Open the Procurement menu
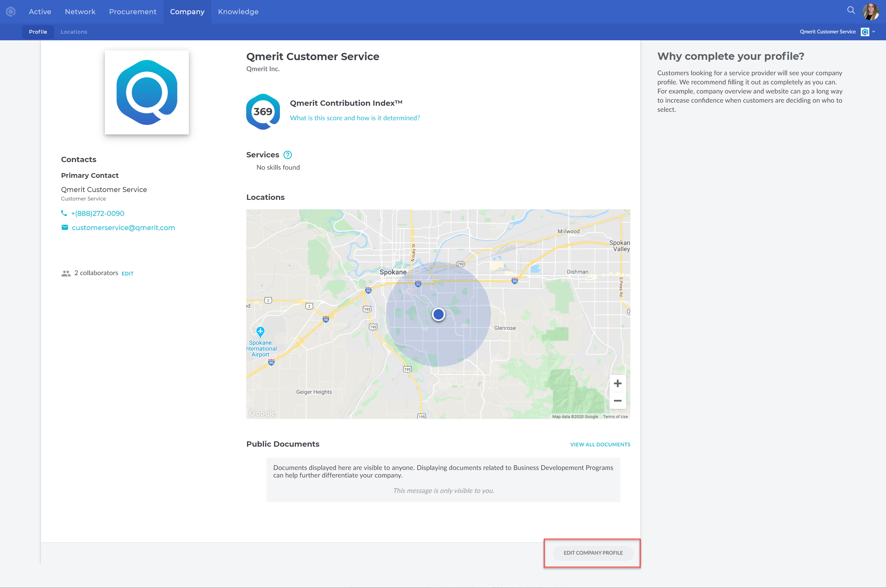The image size is (886, 588). (x=133, y=11)
